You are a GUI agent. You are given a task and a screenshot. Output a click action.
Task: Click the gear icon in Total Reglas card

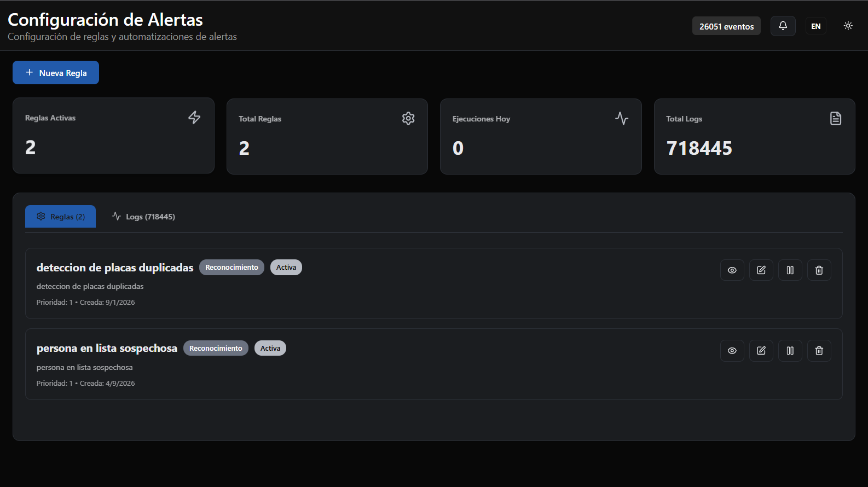pyautogui.click(x=408, y=118)
